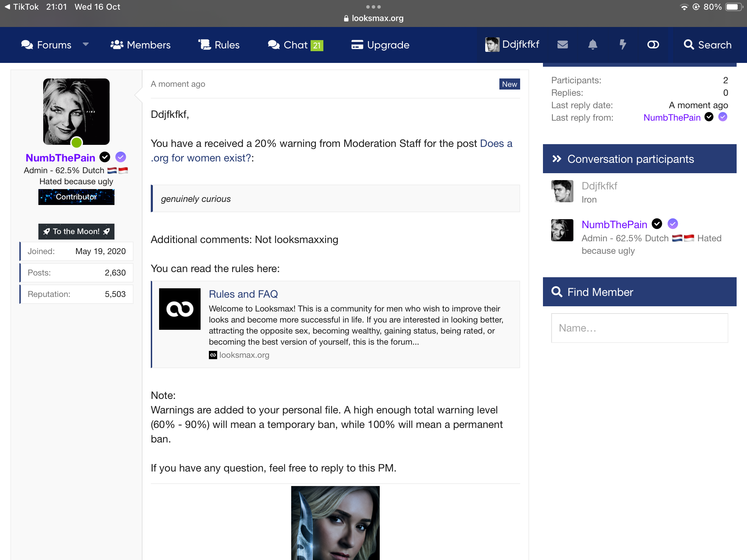Open NumbThePain's profile avatar in post
This screenshot has height=560, width=747.
tap(76, 112)
